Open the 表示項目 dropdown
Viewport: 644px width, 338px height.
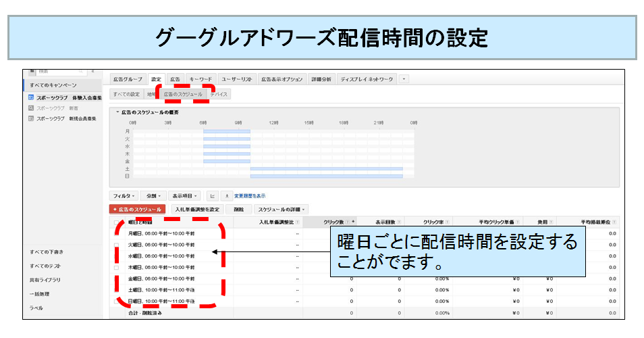(x=185, y=196)
